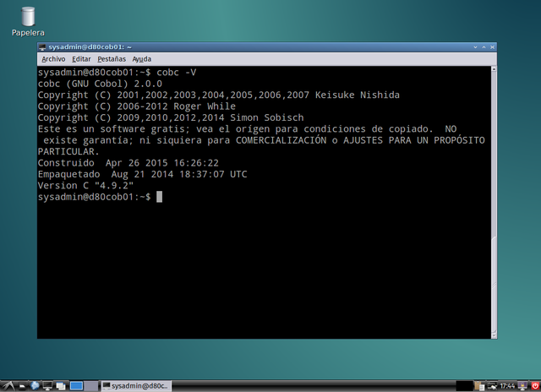Click the 'Roger While' copyright line
The width and height of the screenshot is (541, 392).
tap(137, 106)
